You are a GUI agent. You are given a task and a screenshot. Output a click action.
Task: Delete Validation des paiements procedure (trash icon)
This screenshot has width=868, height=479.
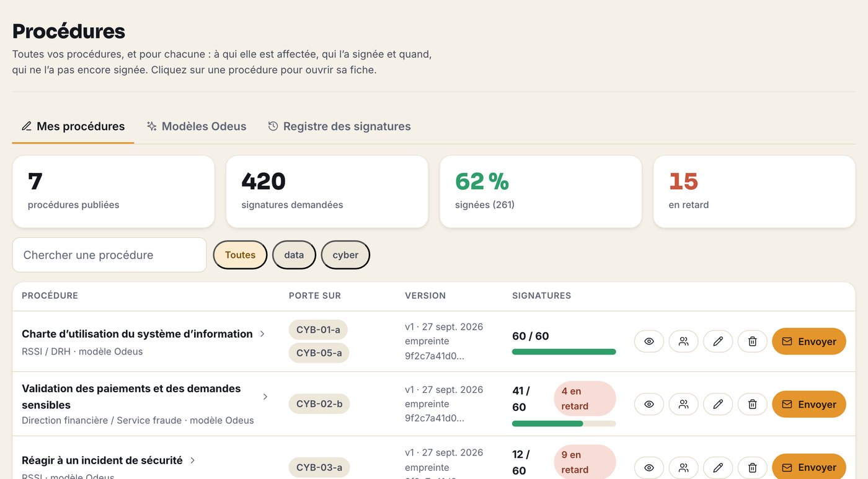pyautogui.click(x=753, y=404)
